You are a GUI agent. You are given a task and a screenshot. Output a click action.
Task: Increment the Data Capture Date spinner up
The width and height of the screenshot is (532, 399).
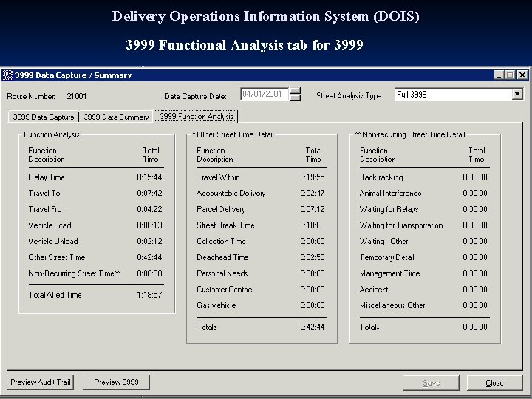click(x=295, y=91)
